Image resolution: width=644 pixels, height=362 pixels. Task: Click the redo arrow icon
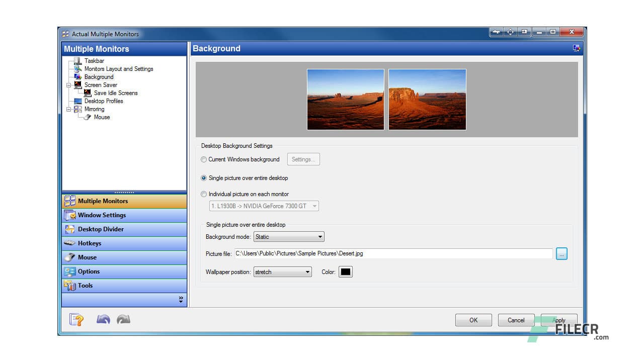click(x=123, y=319)
